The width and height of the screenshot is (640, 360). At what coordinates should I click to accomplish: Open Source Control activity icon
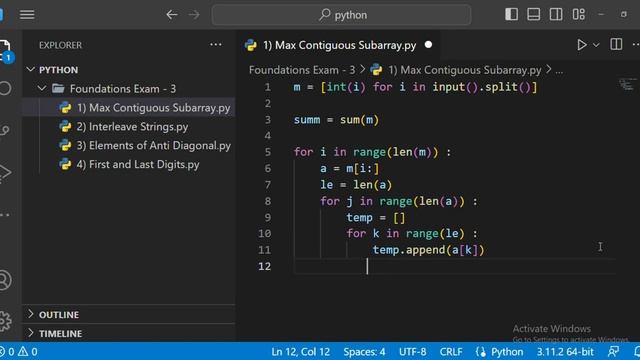point(5,130)
